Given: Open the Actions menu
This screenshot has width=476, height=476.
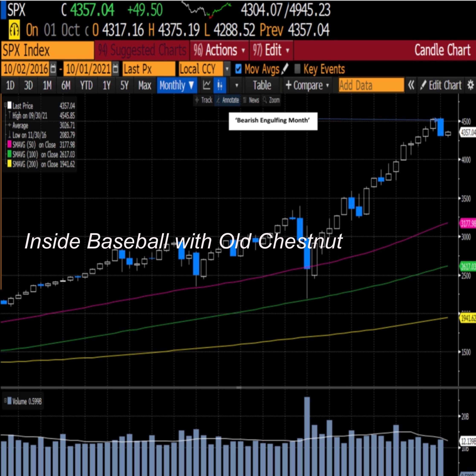Looking at the screenshot, I should tap(219, 50).
